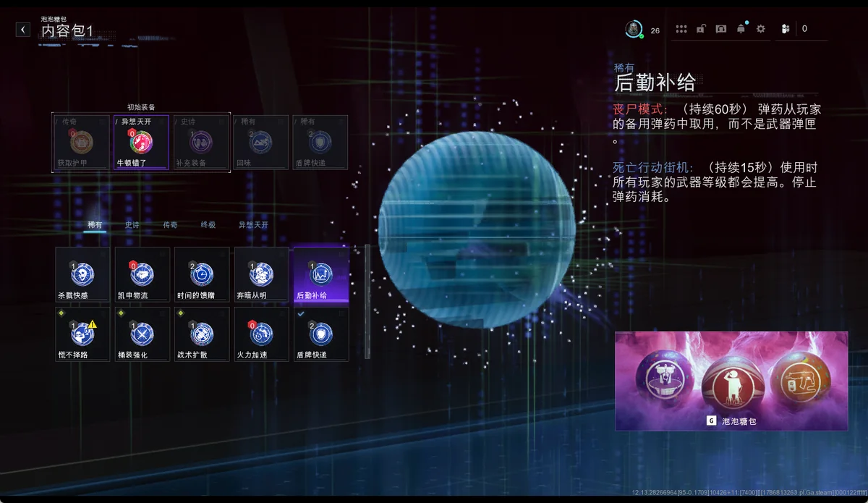The image size is (868, 503).
Task: Click the 后勤补给 title in the description panel
Action: pos(655,82)
